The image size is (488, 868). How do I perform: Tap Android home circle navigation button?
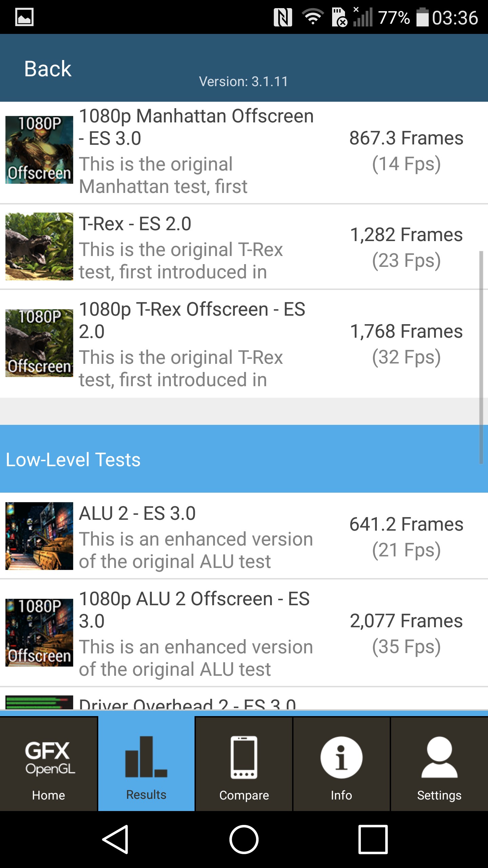244,840
